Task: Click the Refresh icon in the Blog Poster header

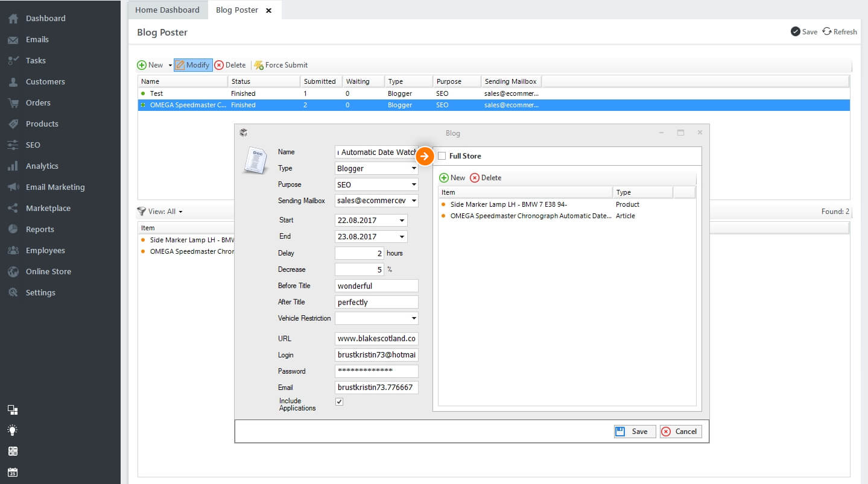Action: coord(840,31)
